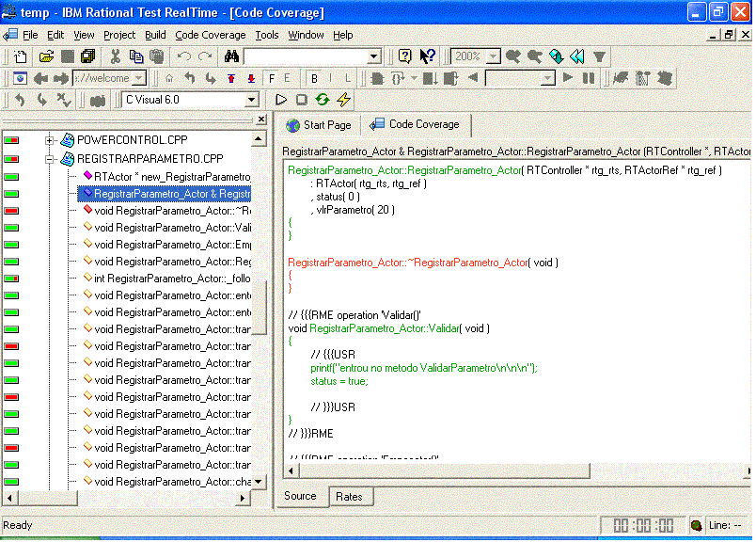This screenshot has height=542, width=756.
Task: Click the blue down-arrow next icon
Action: click(x=251, y=78)
